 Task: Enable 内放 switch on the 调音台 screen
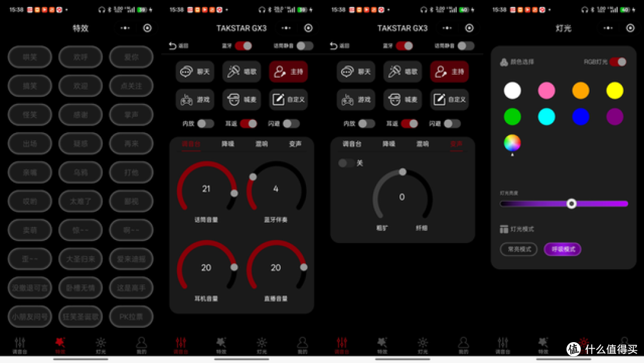[x=205, y=124]
